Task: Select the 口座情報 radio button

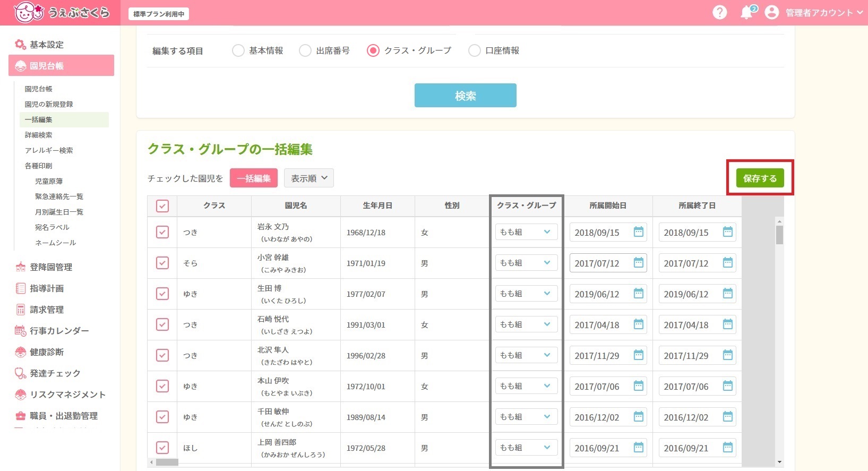Action: click(475, 50)
